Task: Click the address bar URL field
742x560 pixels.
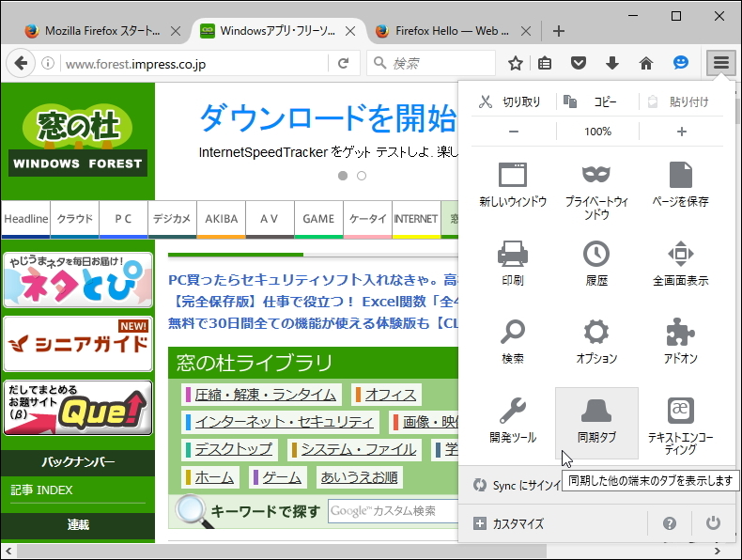Action: pyautogui.click(x=194, y=63)
